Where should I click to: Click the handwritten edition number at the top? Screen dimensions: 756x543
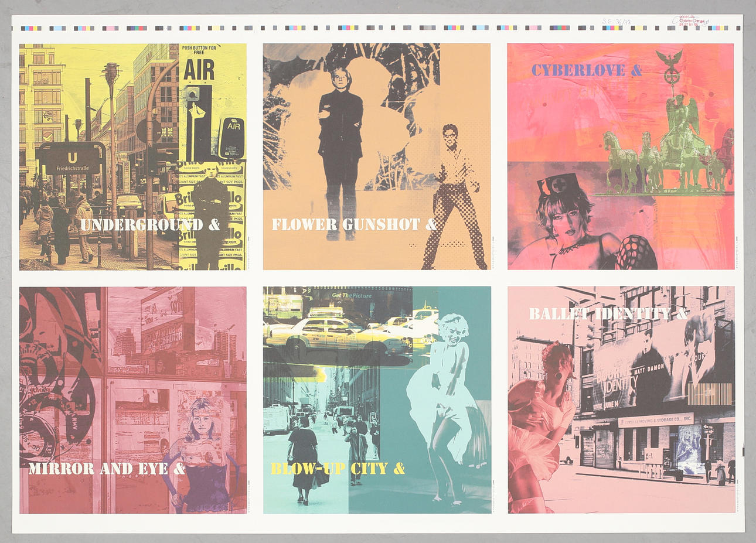[x=618, y=20]
